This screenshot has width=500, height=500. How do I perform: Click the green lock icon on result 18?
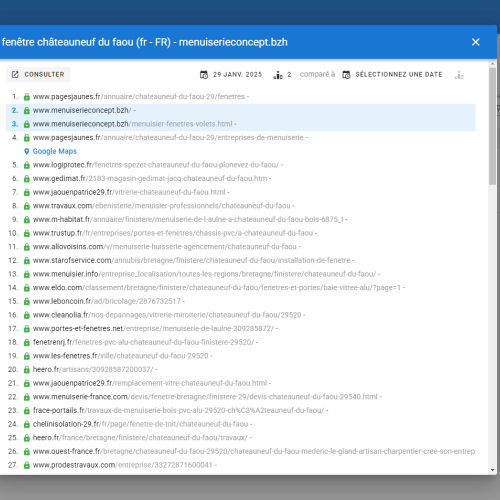click(27, 343)
